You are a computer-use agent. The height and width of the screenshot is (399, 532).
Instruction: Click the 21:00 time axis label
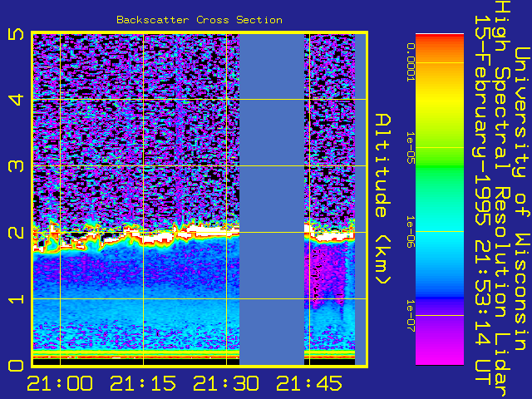point(60,384)
